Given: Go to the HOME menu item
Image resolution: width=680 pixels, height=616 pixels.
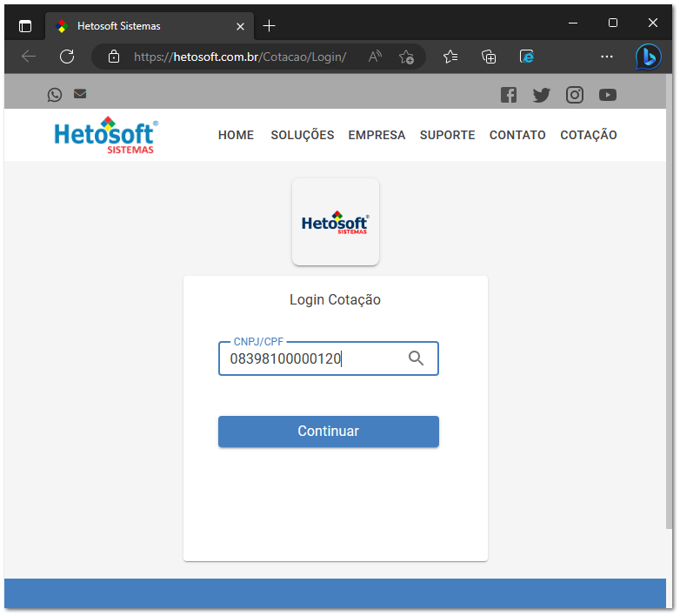Looking at the screenshot, I should (236, 135).
